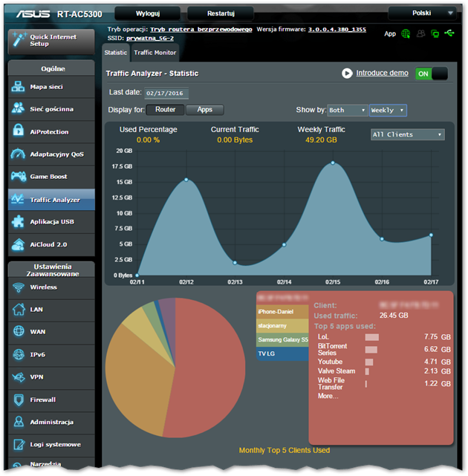Click the AiCloud 2.0 cloud icon

pos(18,244)
